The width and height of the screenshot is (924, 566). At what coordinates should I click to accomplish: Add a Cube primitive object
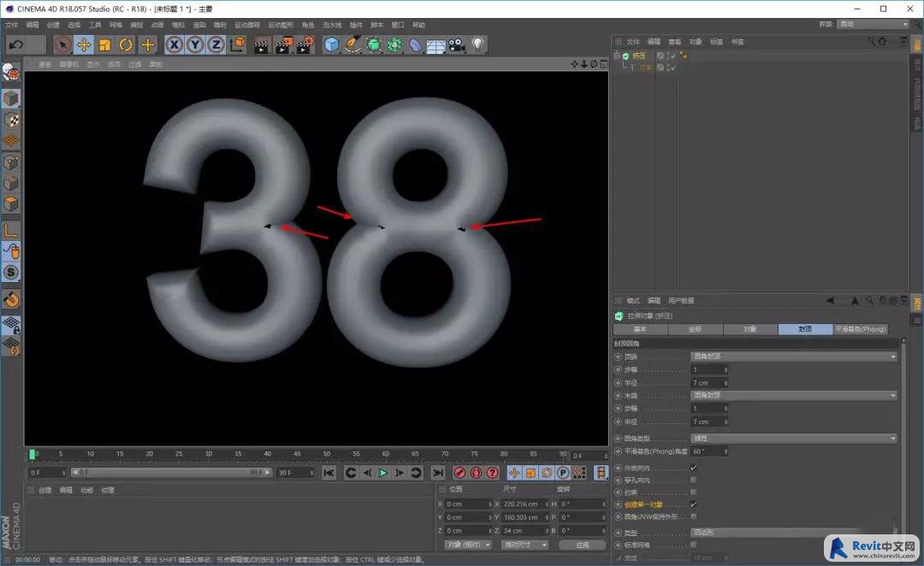332,44
